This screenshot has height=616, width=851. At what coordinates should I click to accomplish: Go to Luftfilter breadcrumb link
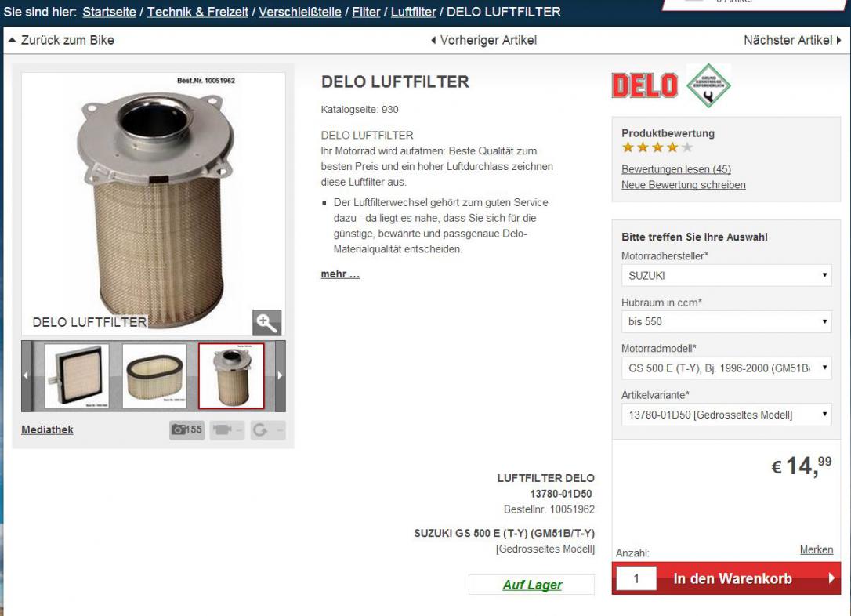click(x=413, y=12)
